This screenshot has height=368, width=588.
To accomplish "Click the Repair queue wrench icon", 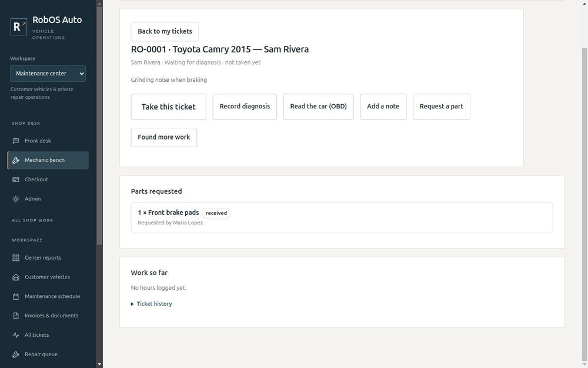I will [16, 354].
